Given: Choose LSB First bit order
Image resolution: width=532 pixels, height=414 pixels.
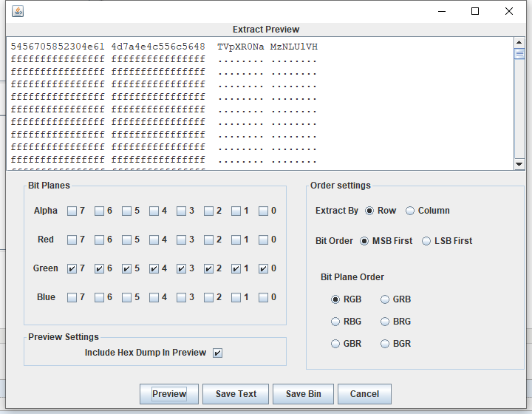Looking at the screenshot, I should click(426, 241).
